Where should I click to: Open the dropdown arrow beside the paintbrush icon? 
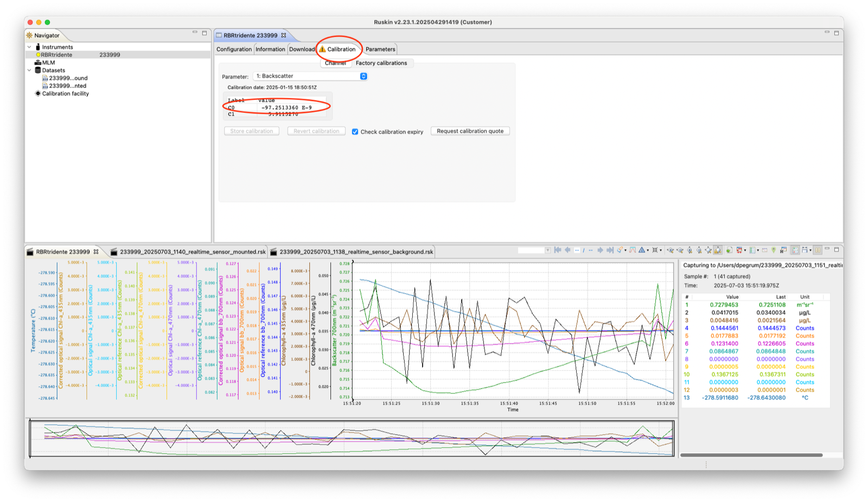[626, 250]
